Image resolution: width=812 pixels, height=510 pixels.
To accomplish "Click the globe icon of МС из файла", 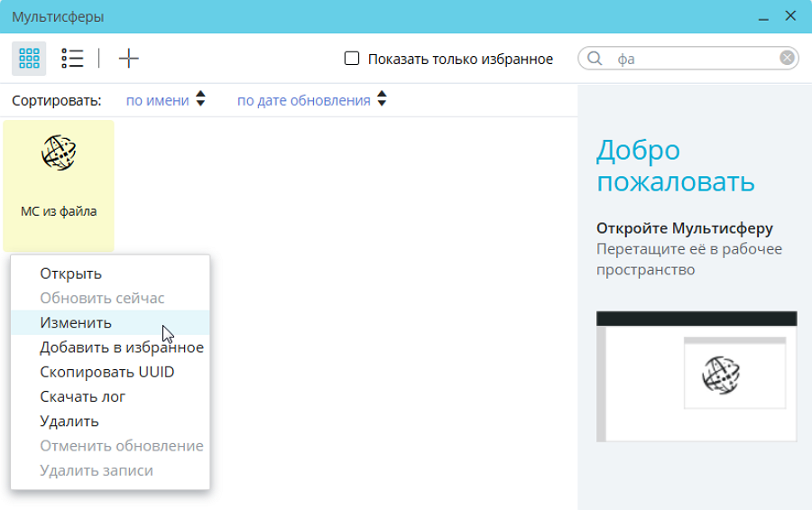I will click(59, 153).
